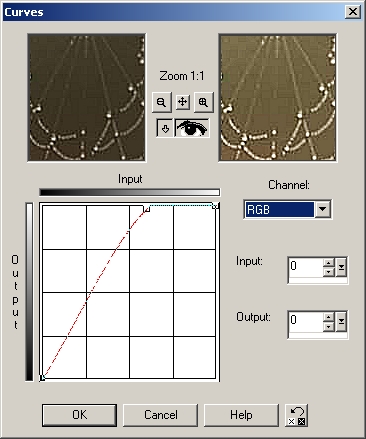The width and height of the screenshot is (366, 439).
Task: Click the reset to default icon
Action: 297,415
